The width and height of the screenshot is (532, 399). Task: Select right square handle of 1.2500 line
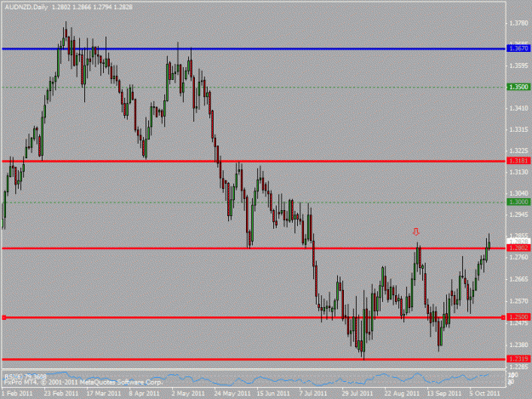point(504,317)
